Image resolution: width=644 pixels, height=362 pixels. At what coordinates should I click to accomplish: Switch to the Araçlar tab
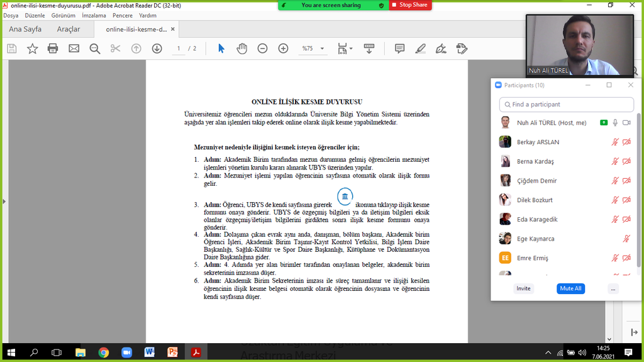click(69, 29)
